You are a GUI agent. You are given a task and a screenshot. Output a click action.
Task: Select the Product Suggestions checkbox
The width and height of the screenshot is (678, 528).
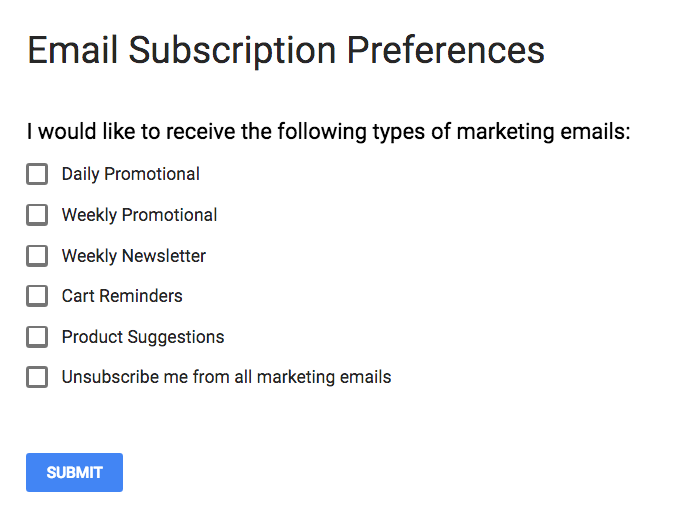point(37,337)
